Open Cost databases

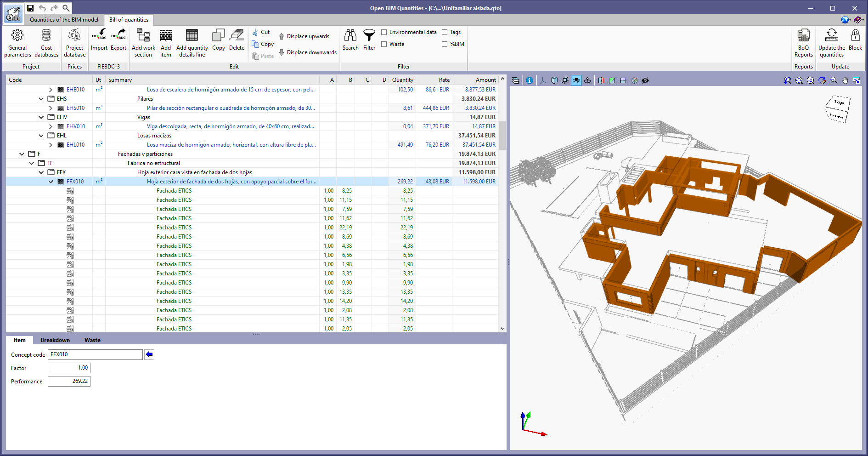click(x=46, y=43)
